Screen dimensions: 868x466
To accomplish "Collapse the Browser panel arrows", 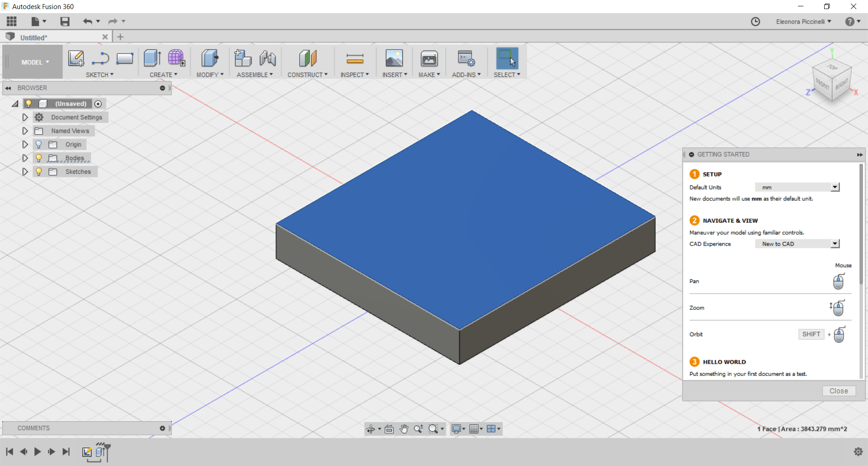I will click(x=8, y=88).
